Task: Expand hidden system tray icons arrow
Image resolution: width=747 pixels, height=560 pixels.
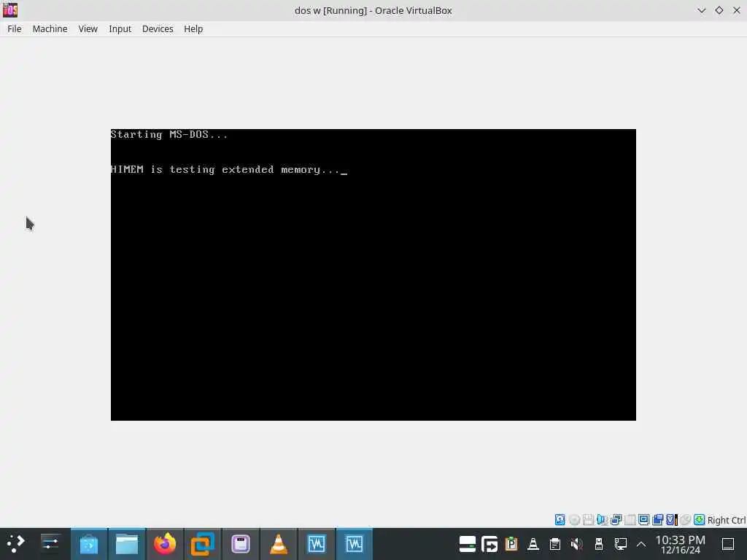Action: [641, 544]
